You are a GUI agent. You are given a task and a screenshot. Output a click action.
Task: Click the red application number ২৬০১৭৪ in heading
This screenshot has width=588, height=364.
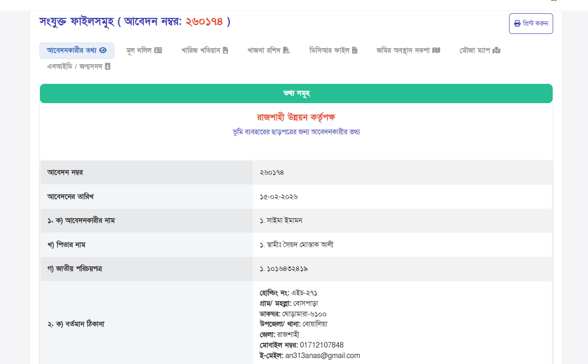tap(204, 22)
